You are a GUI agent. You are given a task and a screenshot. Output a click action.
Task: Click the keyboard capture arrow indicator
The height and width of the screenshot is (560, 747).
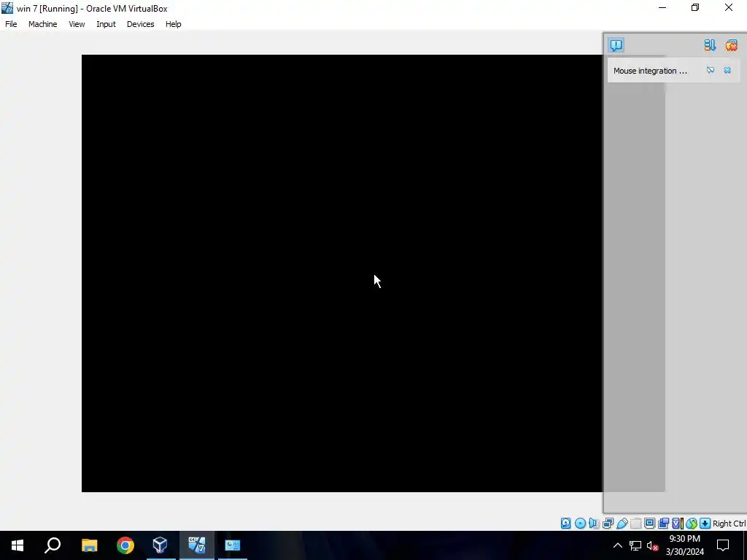pyautogui.click(x=705, y=524)
